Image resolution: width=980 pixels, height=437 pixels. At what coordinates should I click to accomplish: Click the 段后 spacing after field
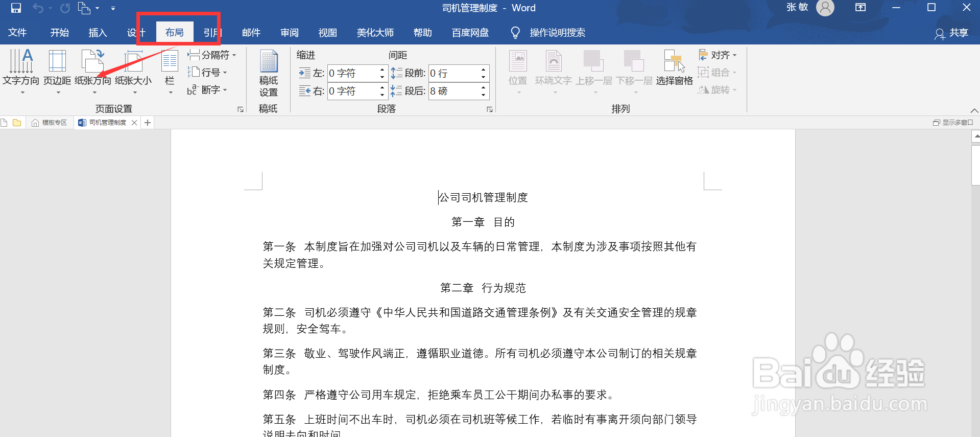[454, 91]
